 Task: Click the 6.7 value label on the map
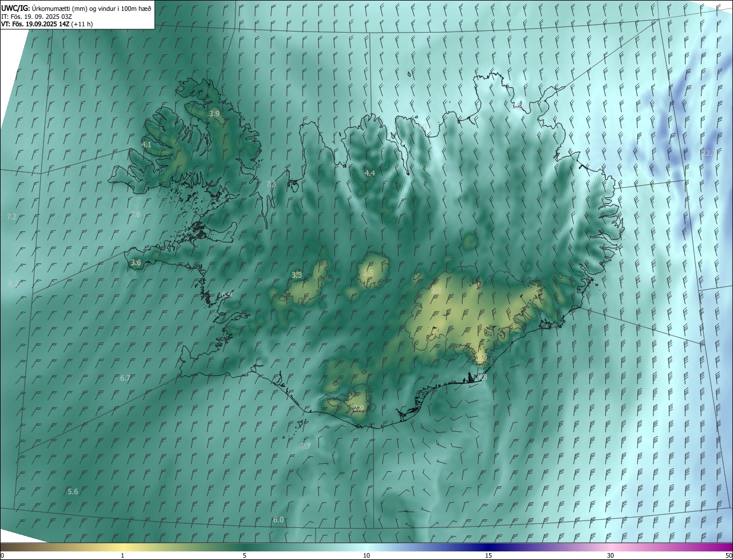point(125,378)
